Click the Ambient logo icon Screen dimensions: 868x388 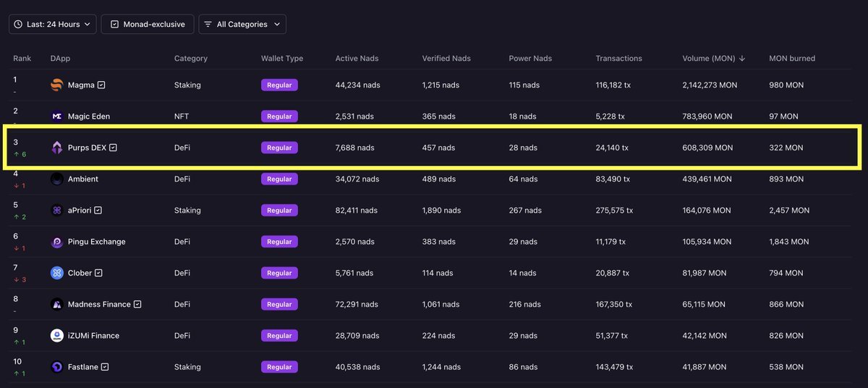[x=57, y=179]
